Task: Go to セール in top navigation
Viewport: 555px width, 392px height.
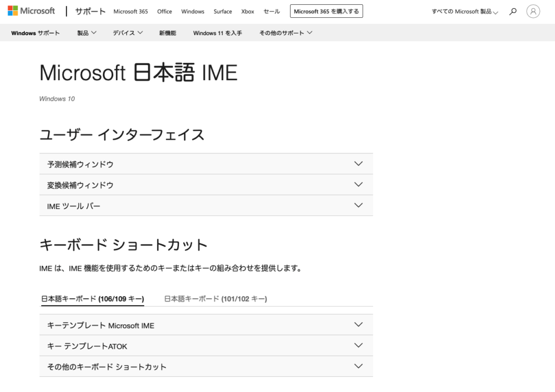Action: [272, 11]
